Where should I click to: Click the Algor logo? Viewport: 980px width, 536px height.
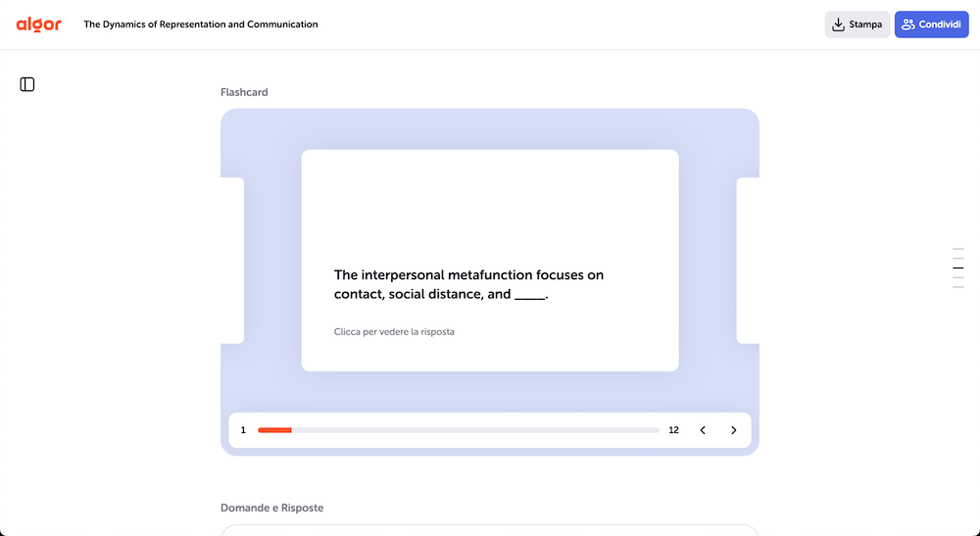click(x=39, y=24)
